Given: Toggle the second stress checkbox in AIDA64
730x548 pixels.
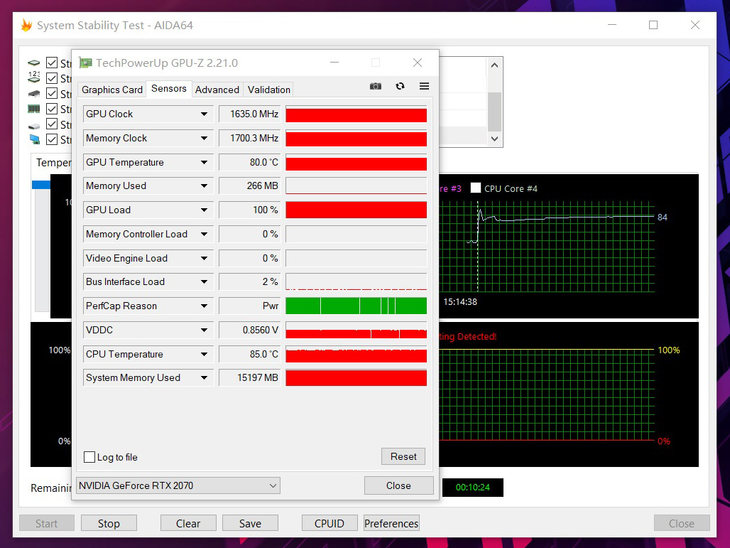Looking at the screenshot, I should 52,78.
